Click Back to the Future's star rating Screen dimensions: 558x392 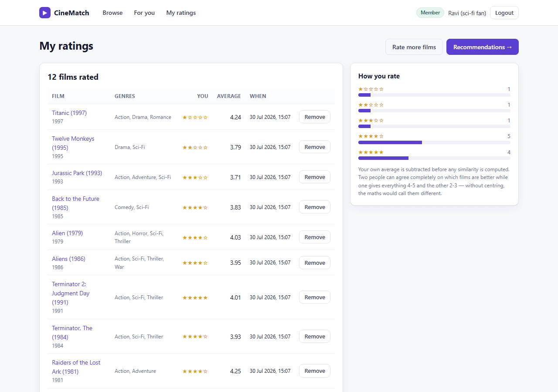pyautogui.click(x=195, y=207)
